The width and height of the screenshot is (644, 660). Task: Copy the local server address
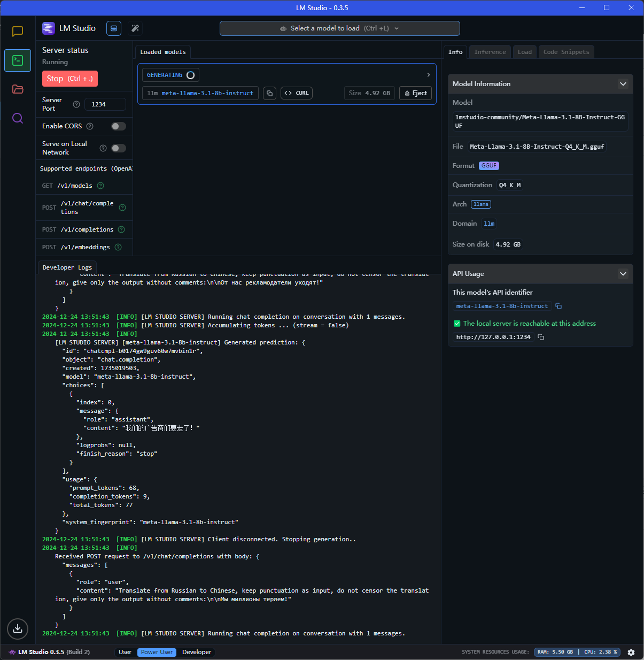click(541, 337)
